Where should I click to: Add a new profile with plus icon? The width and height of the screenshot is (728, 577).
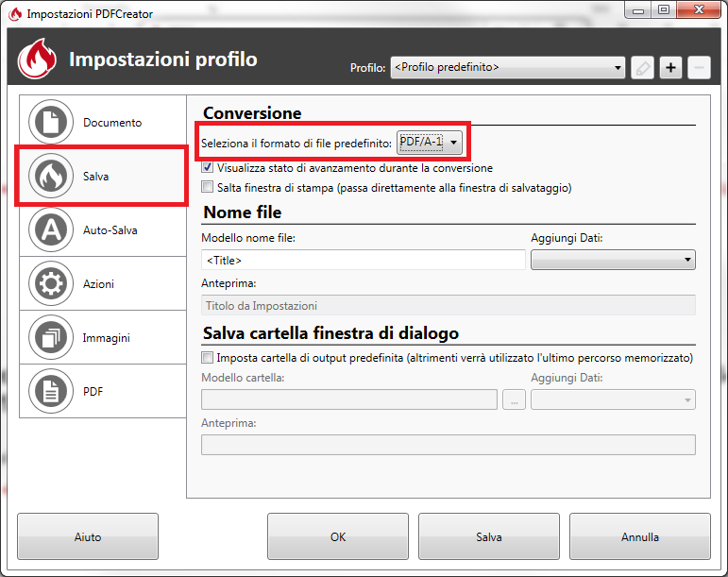pos(671,68)
